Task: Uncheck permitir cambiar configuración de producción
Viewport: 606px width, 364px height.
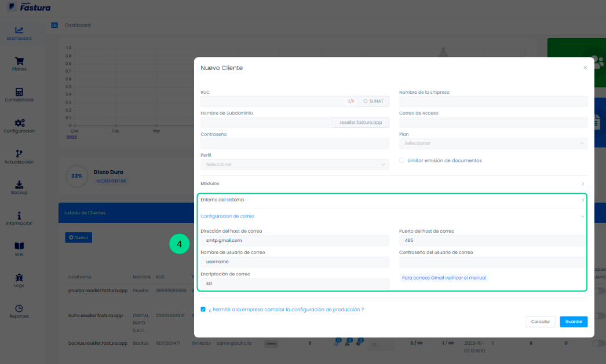Action: tap(203, 310)
